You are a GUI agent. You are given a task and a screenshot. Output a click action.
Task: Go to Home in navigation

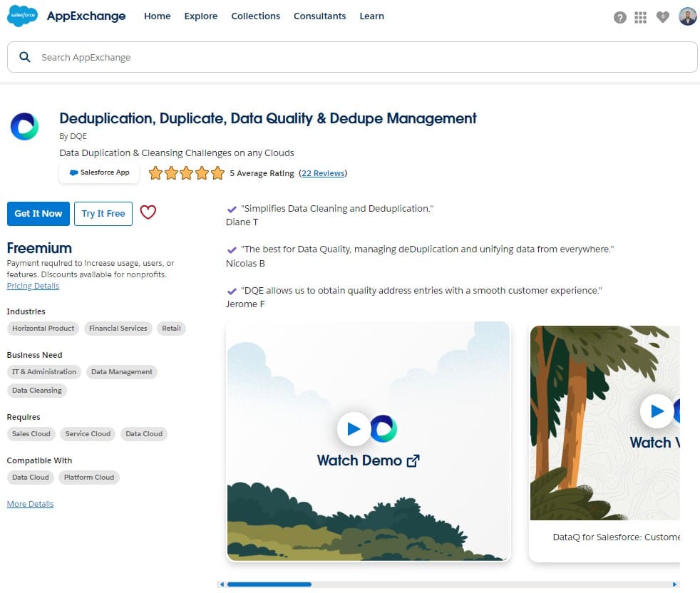[x=157, y=16]
